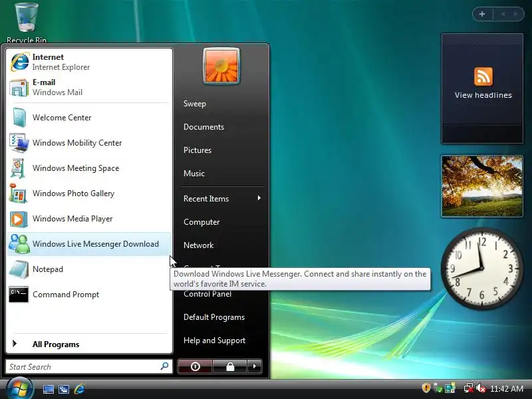This screenshot has width=532, height=399.
Task: Open Computer from the Start menu
Action: pos(201,222)
